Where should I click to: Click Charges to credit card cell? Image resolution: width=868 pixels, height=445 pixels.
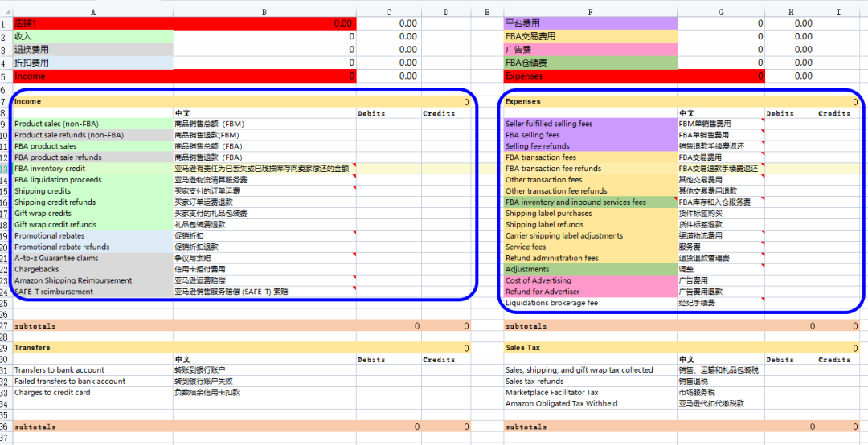click(93, 393)
